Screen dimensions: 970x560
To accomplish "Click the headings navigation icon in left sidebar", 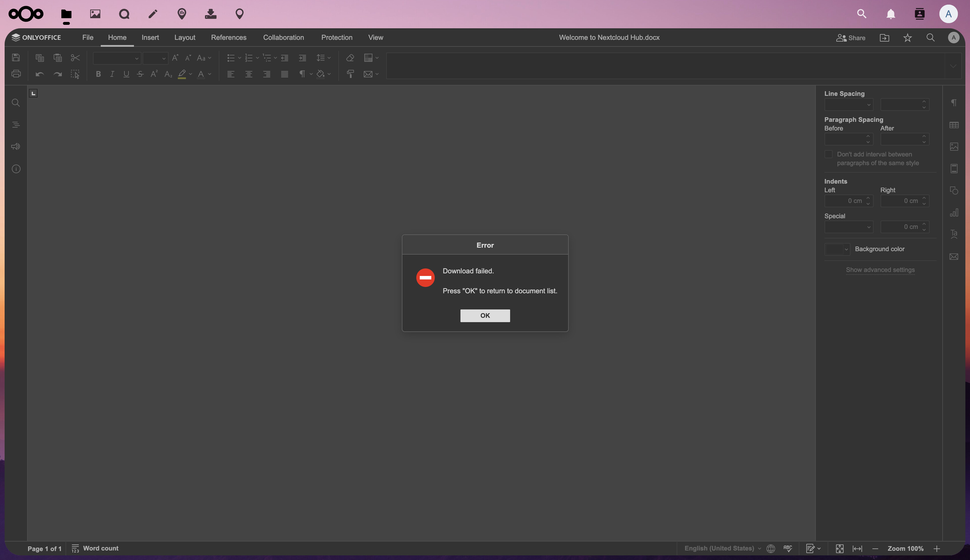I will (x=16, y=125).
